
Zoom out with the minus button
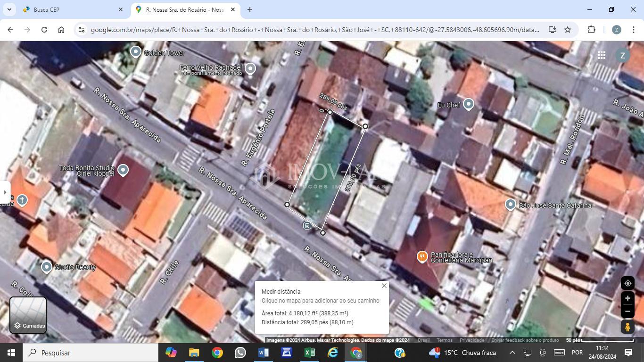pos(627,312)
